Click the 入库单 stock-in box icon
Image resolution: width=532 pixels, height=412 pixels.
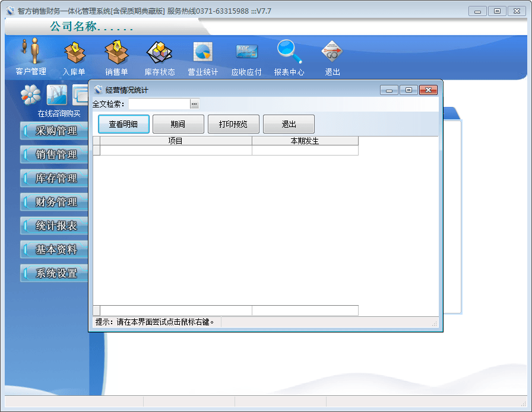[74, 53]
